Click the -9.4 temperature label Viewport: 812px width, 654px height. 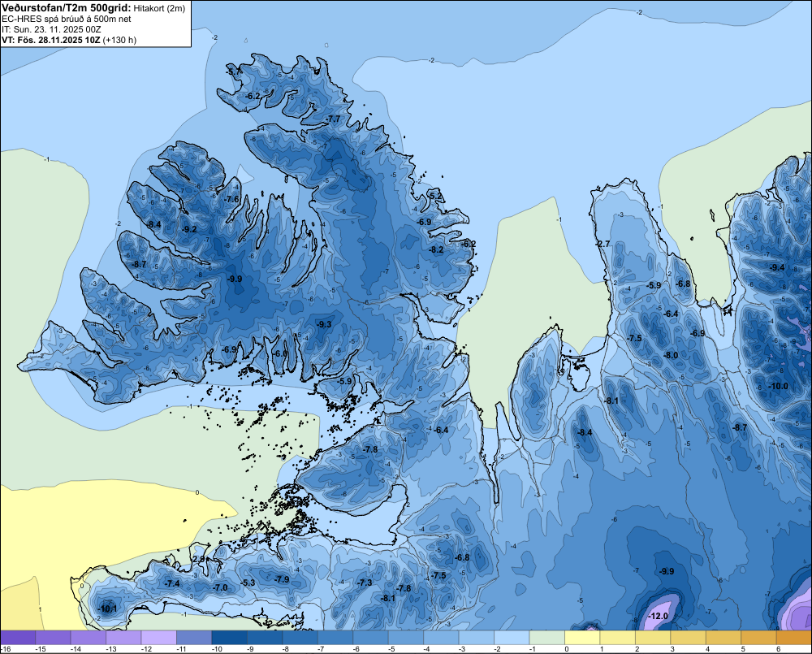point(777,267)
